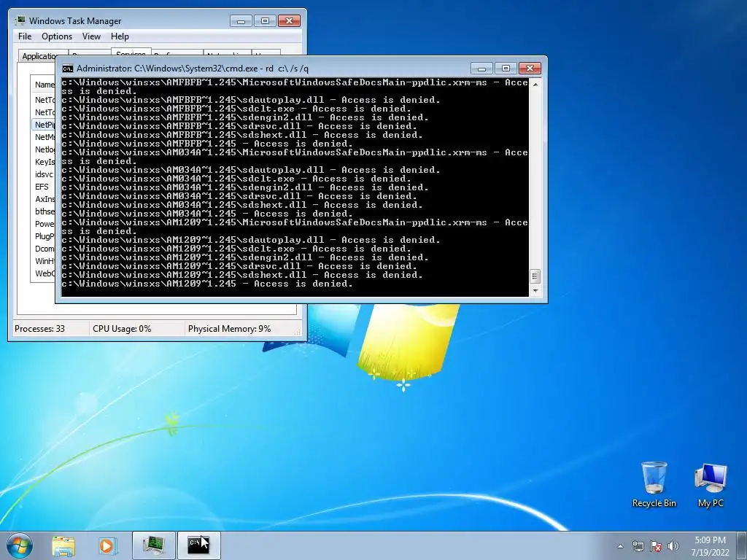The image size is (747, 560).
Task: Minimize the Windows Task Manager window
Action: point(241,21)
